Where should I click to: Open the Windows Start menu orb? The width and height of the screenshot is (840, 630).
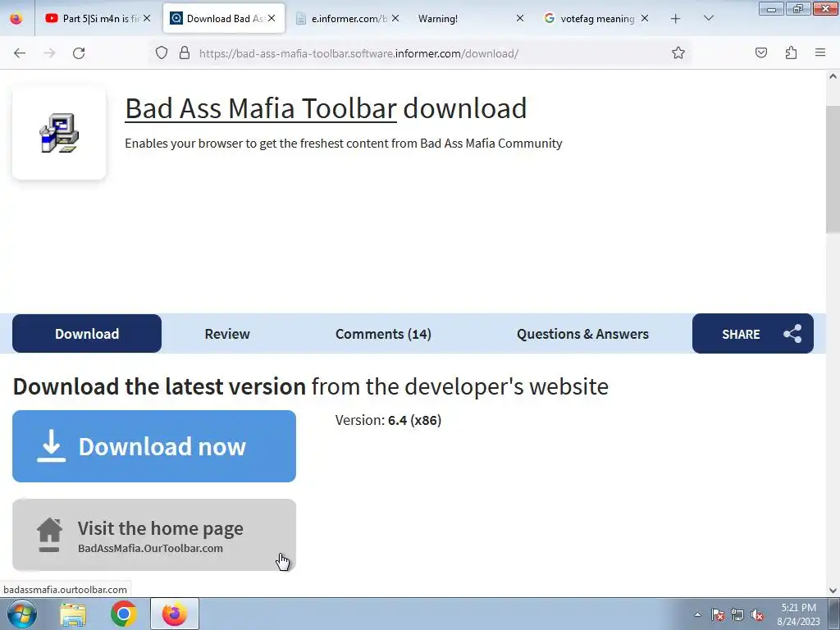22,614
